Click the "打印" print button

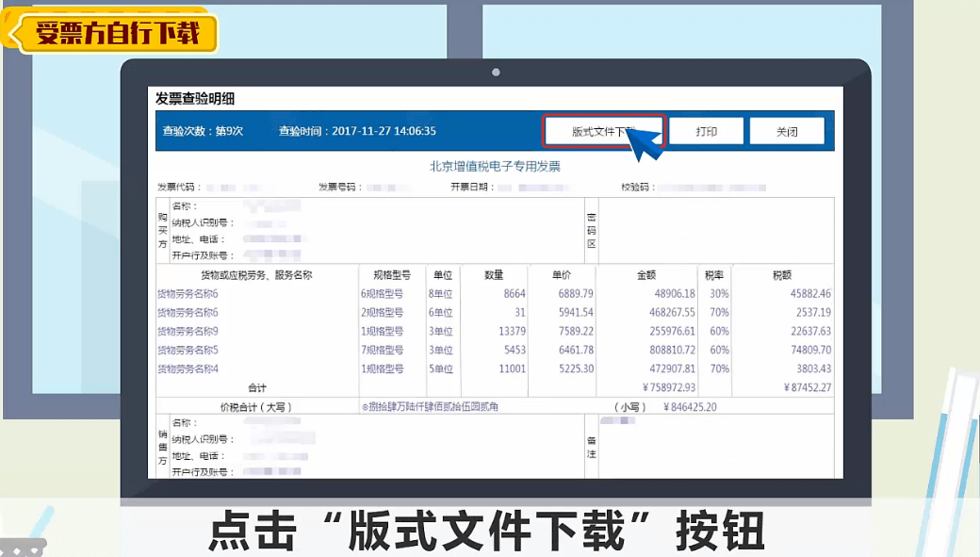707,131
